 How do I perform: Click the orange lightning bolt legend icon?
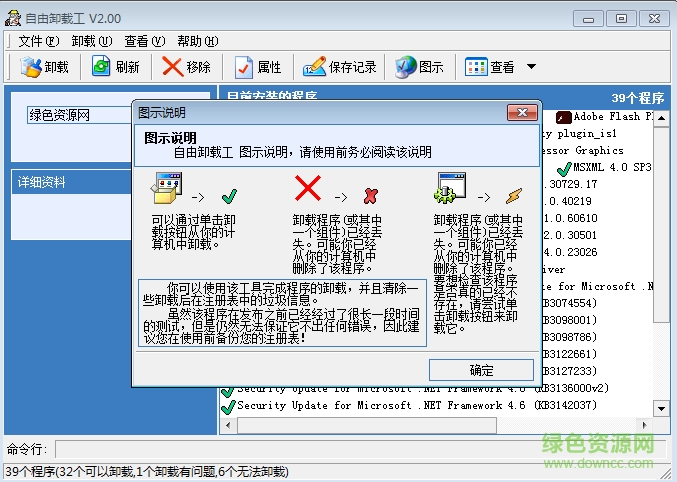tap(514, 196)
